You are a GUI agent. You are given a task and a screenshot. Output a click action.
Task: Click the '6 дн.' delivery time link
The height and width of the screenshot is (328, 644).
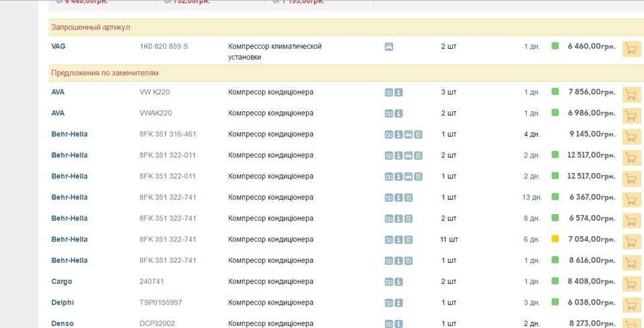(x=532, y=239)
